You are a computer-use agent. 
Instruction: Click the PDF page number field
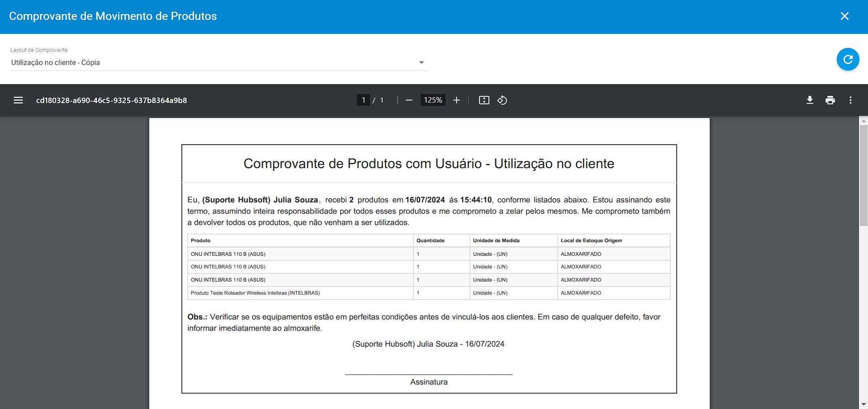coord(363,100)
